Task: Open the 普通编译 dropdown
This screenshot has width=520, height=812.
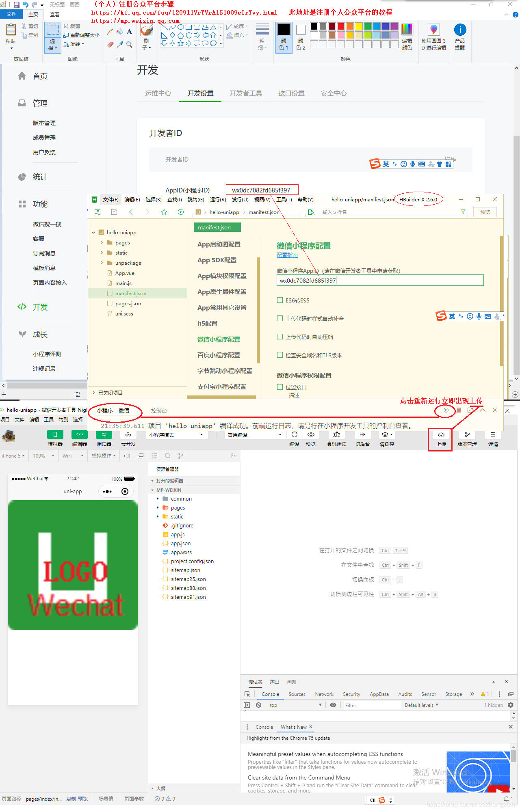Action: (255, 435)
